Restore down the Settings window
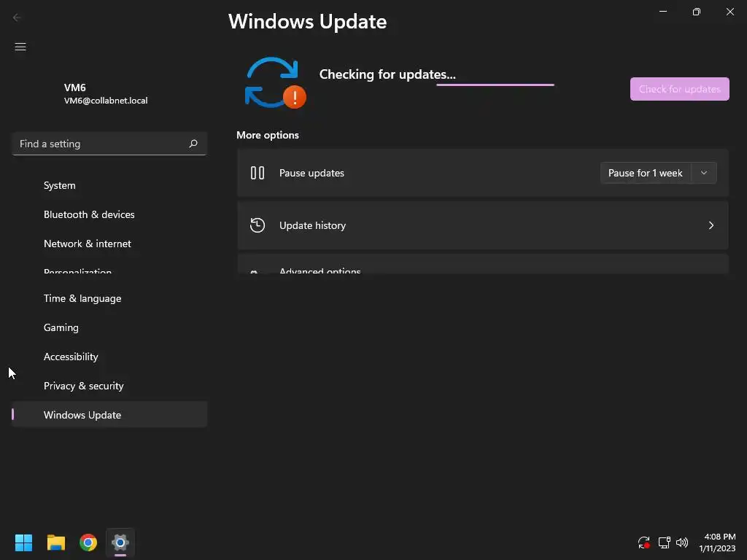The height and width of the screenshot is (560, 747). tap(696, 12)
